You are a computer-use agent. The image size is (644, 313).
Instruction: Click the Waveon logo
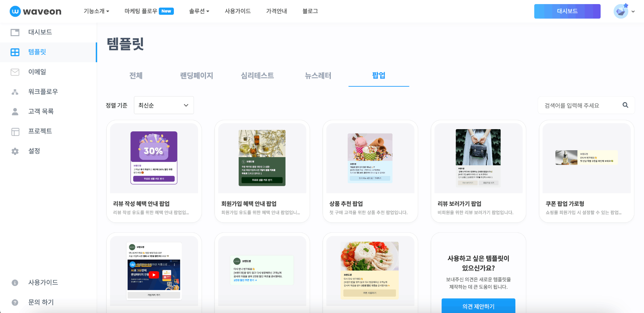(x=35, y=11)
